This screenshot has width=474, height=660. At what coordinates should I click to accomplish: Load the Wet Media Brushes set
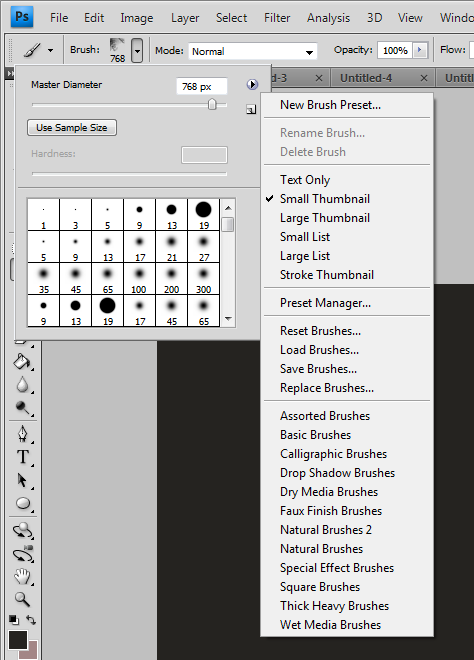point(347,625)
